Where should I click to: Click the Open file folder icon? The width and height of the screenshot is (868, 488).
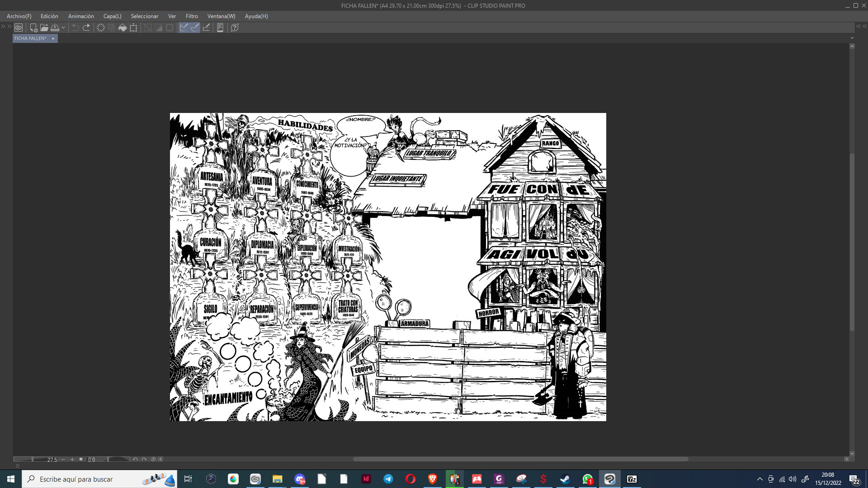coord(44,28)
